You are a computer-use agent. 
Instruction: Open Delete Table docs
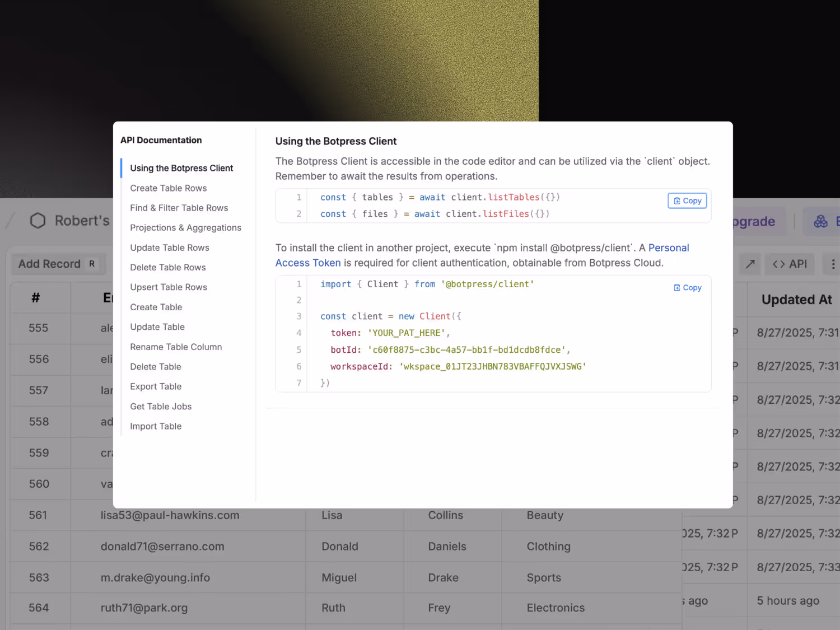(x=156, y=366)
